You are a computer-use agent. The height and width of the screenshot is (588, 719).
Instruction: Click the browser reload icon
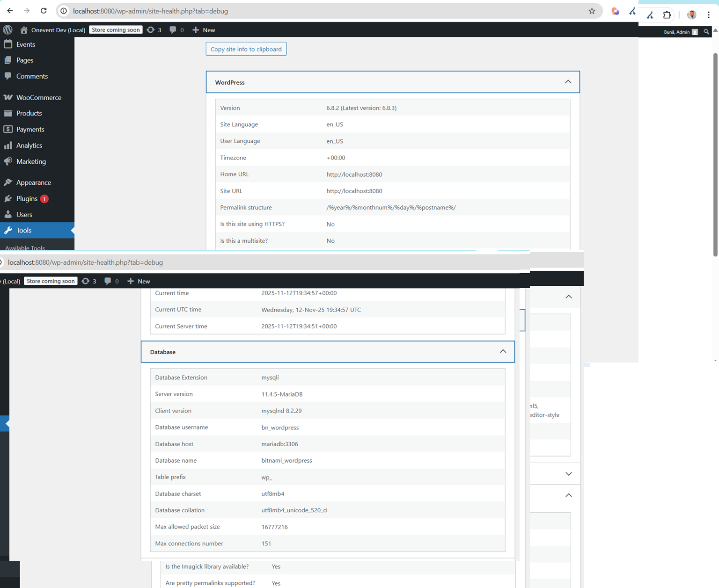(x=44, y=11)
